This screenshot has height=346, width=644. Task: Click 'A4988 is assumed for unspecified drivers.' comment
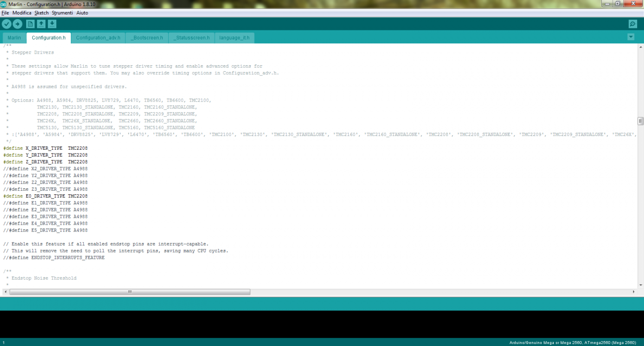(69, 87)
